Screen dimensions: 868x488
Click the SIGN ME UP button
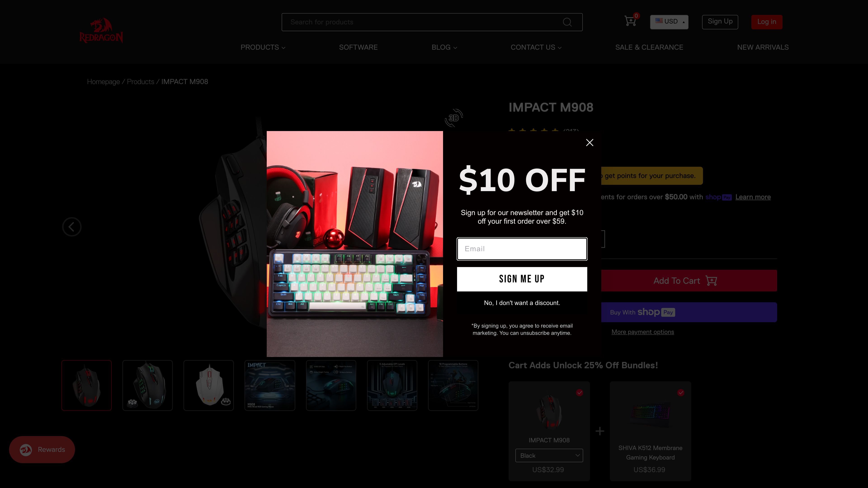coord(522,279)
